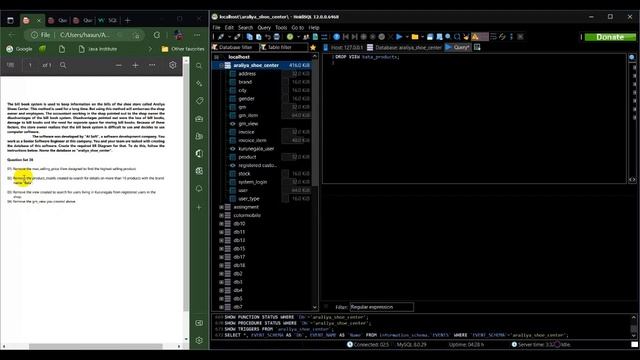This screenshot has height=360, width=640.
Task: Click the Undo arrow icon in HeidiSQL toolbar
Action: 268,37
